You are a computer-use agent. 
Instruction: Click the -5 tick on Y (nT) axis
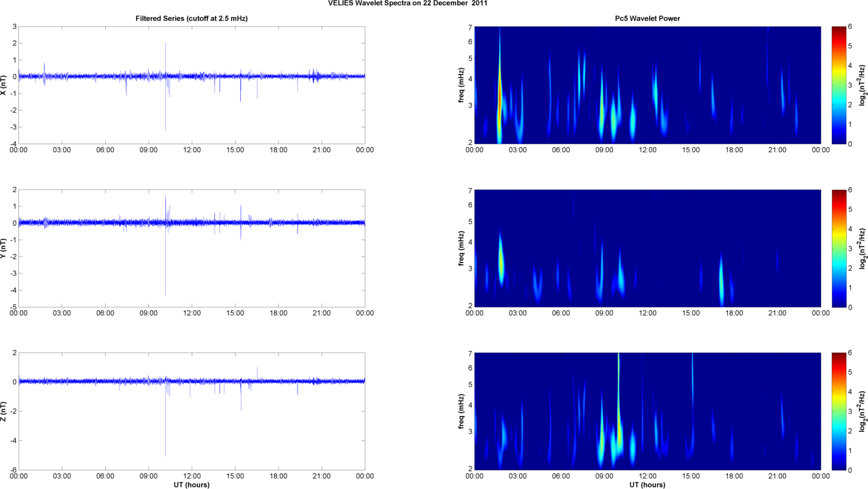(x=13, y=307)
